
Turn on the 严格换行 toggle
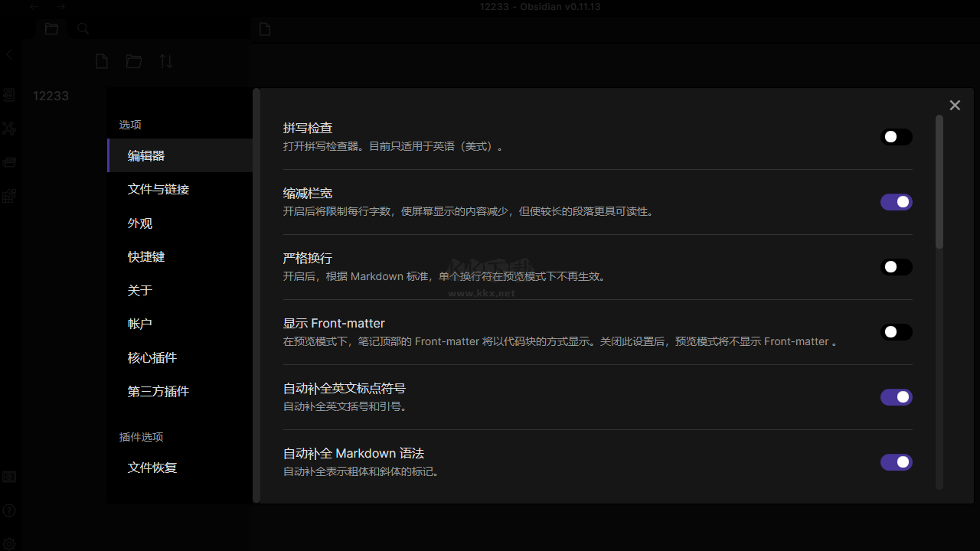pos(896,267)
